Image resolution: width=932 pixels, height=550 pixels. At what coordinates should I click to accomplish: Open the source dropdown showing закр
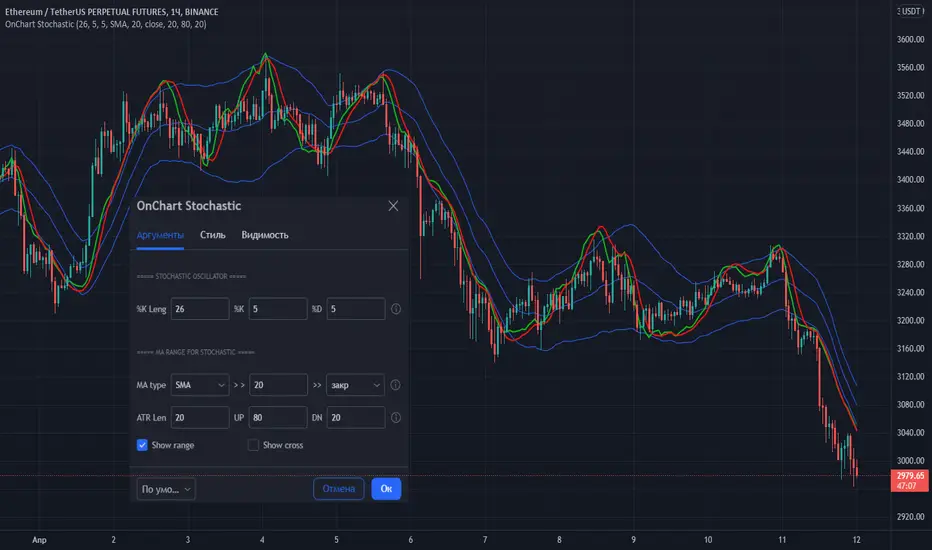tap(355, 385)
